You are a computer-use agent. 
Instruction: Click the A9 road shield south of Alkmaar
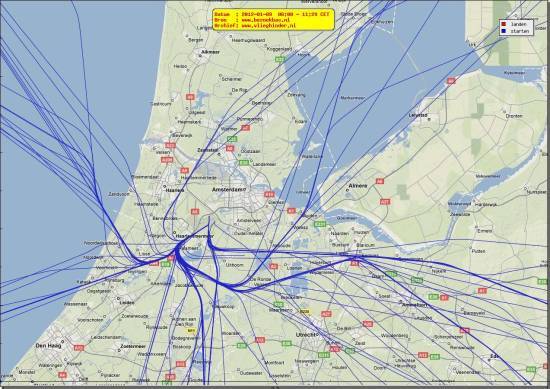[x=190, y=97]
